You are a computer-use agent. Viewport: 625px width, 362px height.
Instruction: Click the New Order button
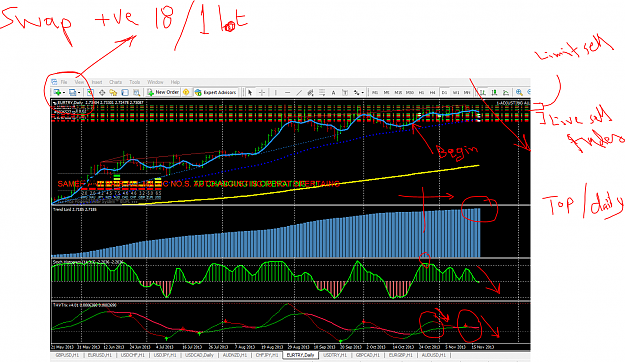coord(163,92)
